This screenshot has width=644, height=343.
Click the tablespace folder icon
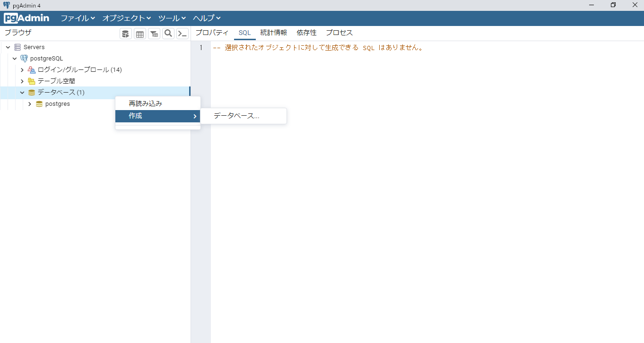coord(32,81)
